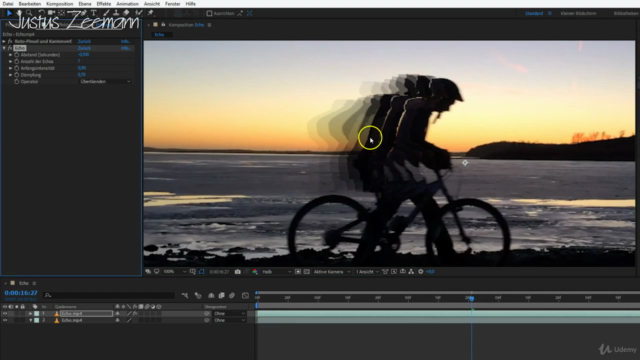Screen dimensions: 640x360
Task: Toggle the Ausrichten checkbox
Action: click(209, 13)
